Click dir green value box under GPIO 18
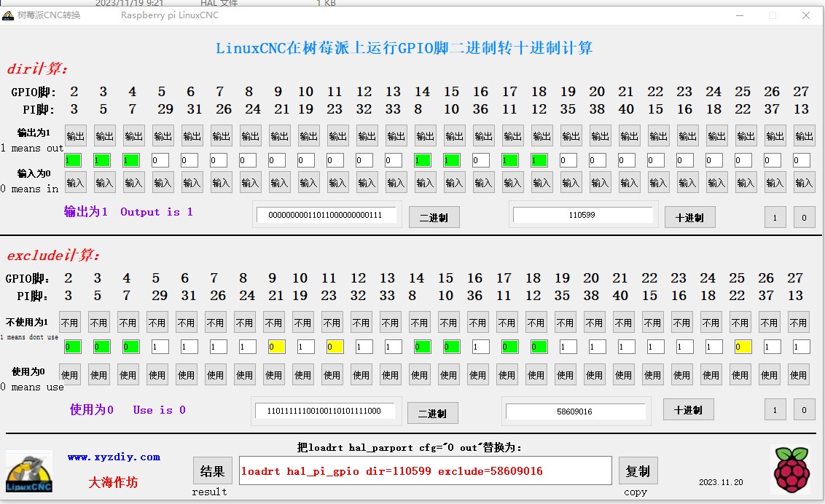This screenshot has height=504, width=825. pyautogui.click(x=539, y=160)
